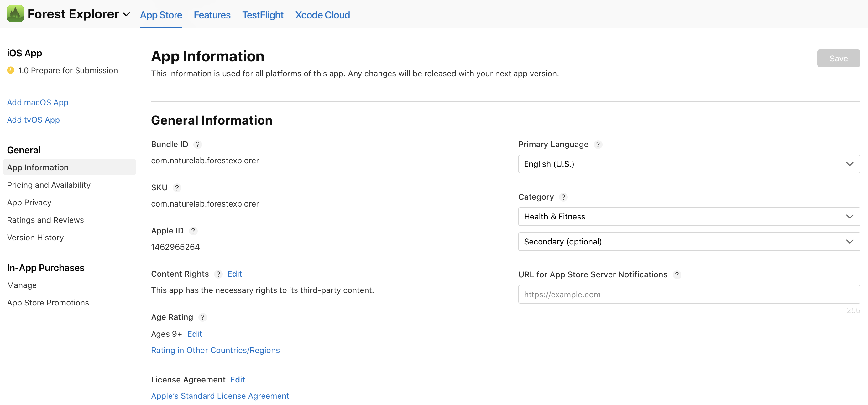
Task: Click the Content Rights help icon
Action: [x=218, y=274]
